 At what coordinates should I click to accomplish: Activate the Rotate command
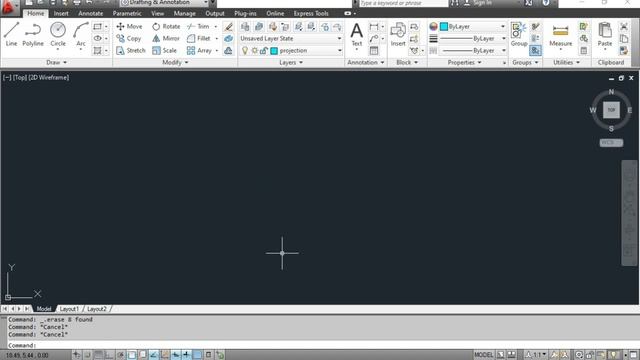tap(166, 27)
